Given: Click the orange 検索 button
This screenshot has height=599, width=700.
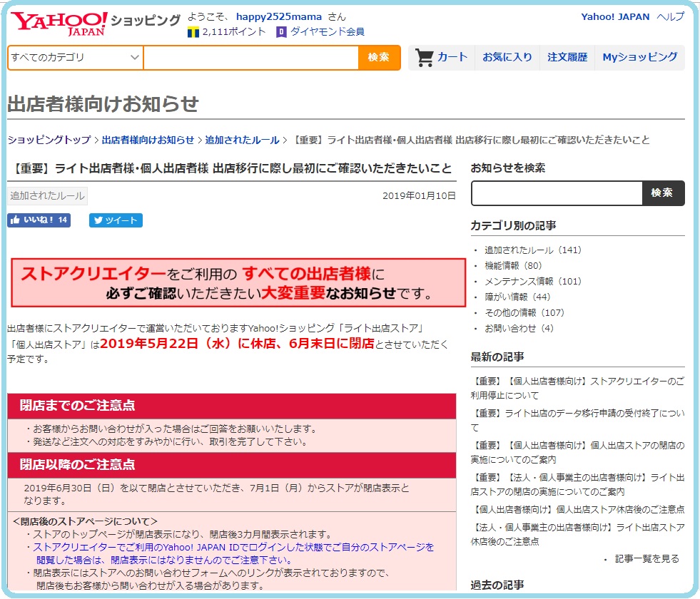Looking at the screenshot, I should tap(379, 58).
